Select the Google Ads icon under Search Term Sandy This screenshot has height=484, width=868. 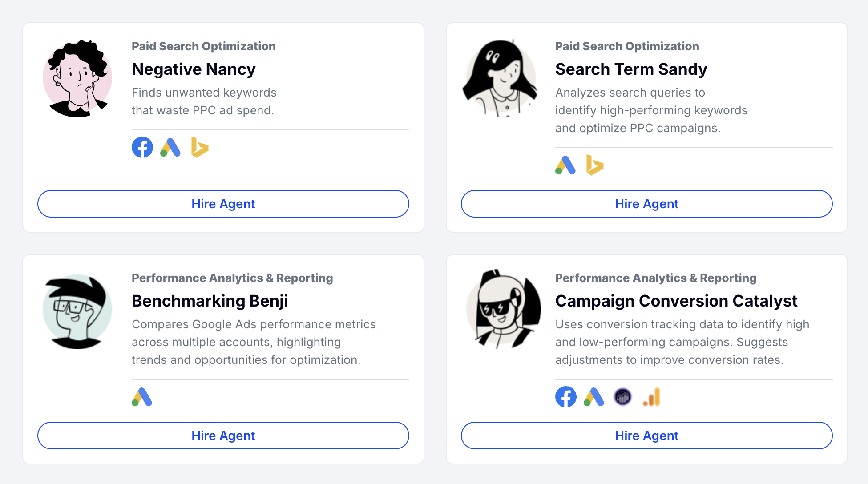565,166
